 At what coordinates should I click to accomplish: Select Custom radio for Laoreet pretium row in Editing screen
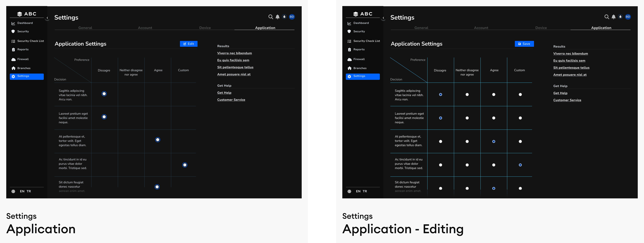[520, 118]
